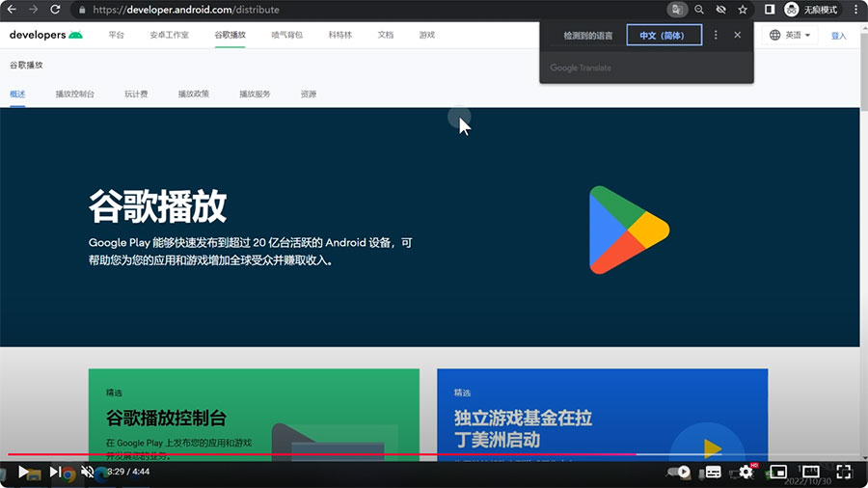The image size is (868, 488).
Task: Open the 游戏 navigation menu
Action: pos(427,35)
